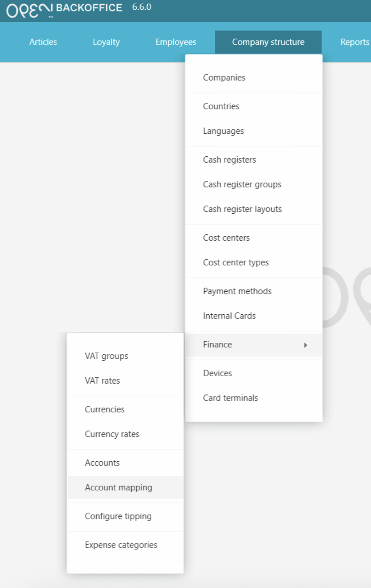
Task: Open the Loyalty menu
Action: tap(106, 42)
